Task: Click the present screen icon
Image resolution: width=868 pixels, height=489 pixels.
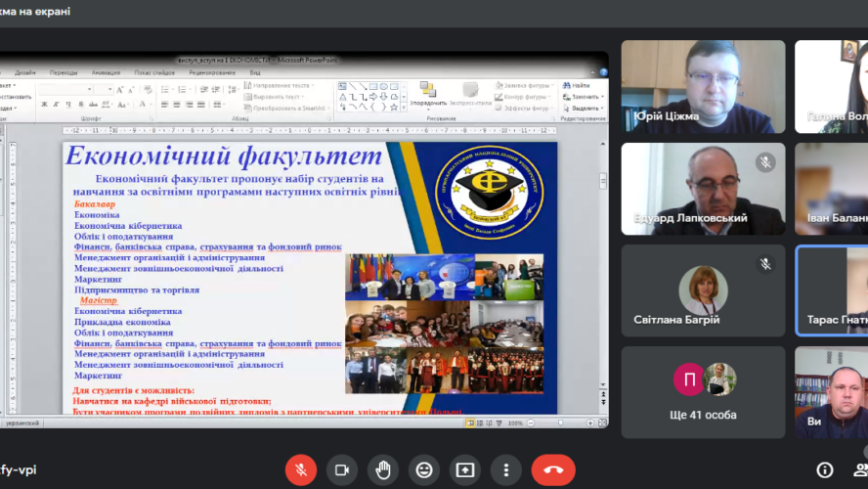Action: (x=465, y=469)
